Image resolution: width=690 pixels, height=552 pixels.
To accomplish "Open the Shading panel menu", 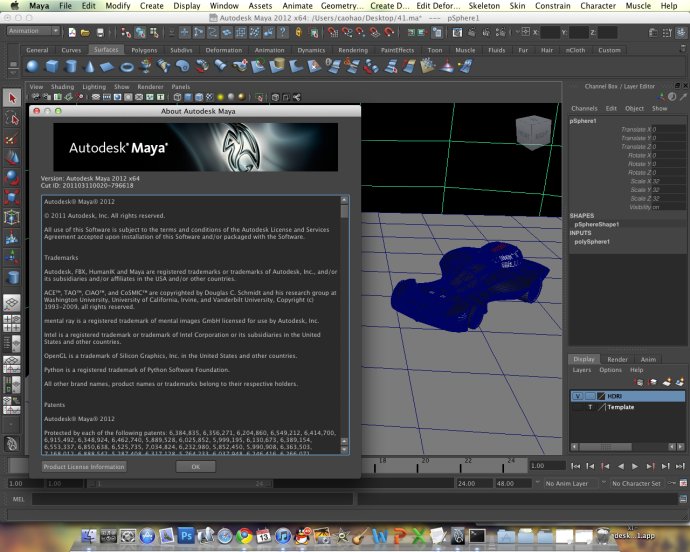I will 62,87.
